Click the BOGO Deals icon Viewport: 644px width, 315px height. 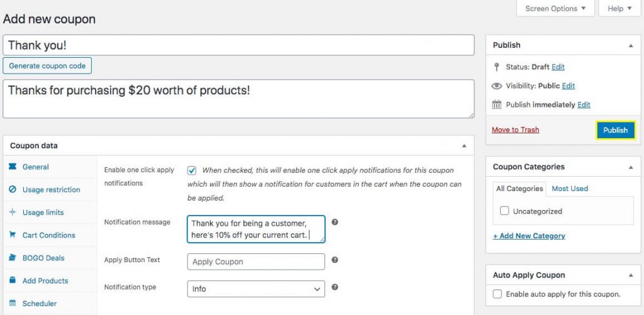point(13,258)
